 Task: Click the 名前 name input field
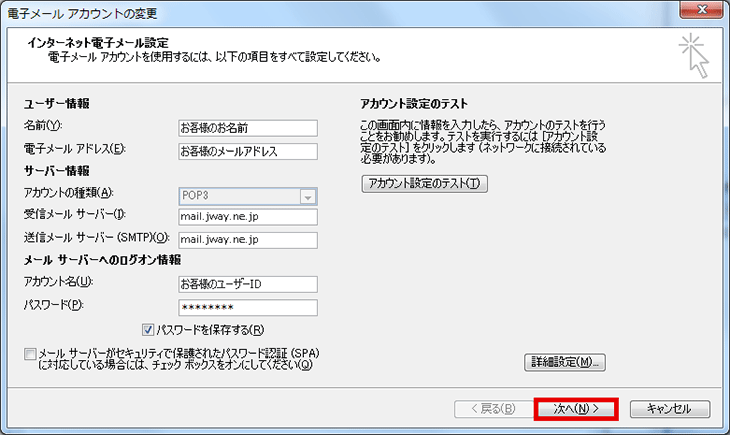[x=248, y=128]
